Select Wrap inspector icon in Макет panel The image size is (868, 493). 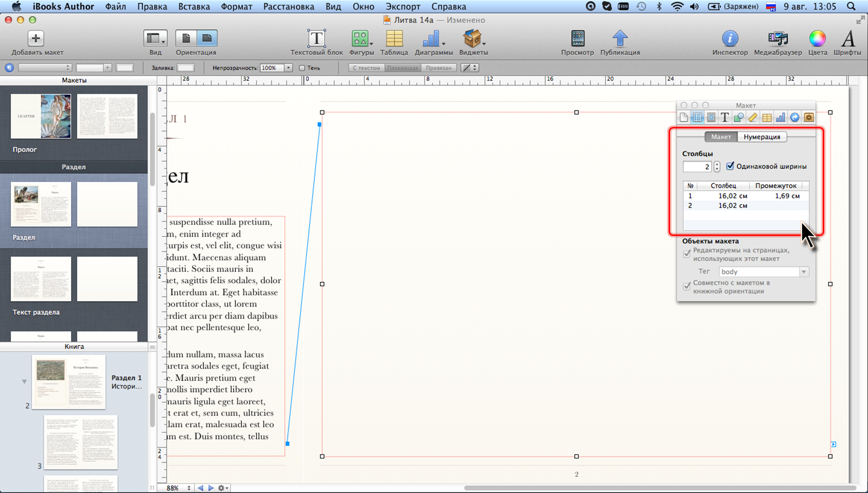point(711,117)
